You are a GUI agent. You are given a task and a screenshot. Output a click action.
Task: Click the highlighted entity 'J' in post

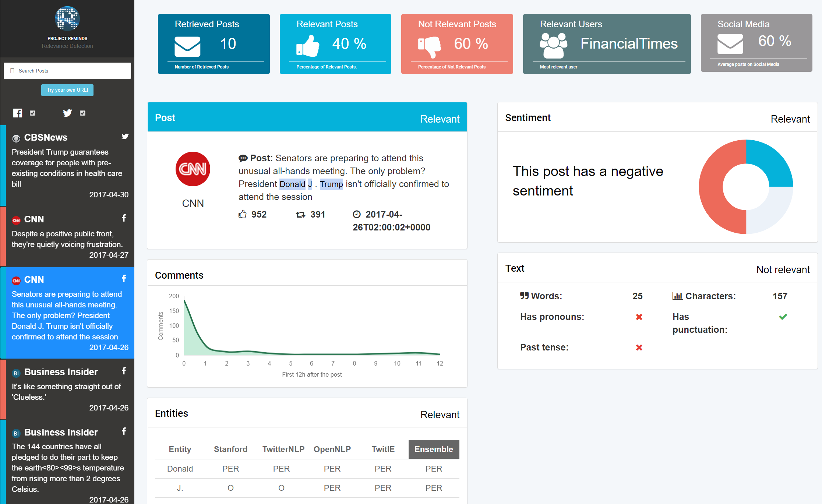[310, 184]
